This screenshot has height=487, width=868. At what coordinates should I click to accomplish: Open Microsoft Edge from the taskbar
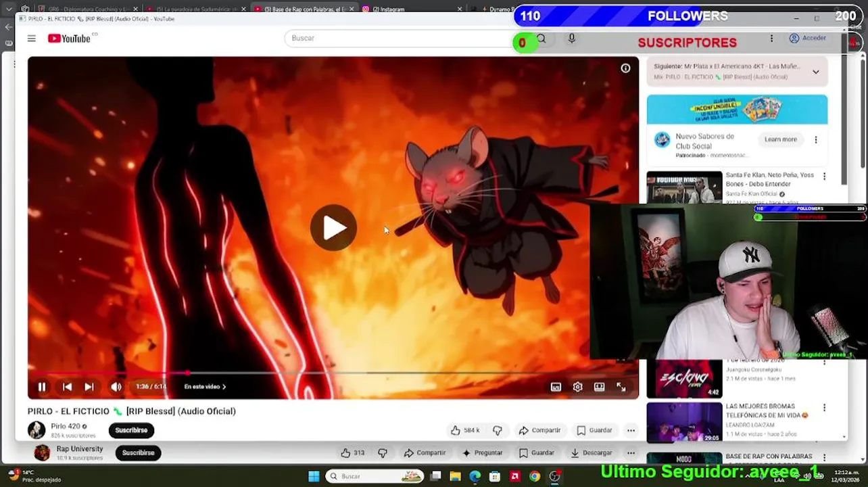475,476
